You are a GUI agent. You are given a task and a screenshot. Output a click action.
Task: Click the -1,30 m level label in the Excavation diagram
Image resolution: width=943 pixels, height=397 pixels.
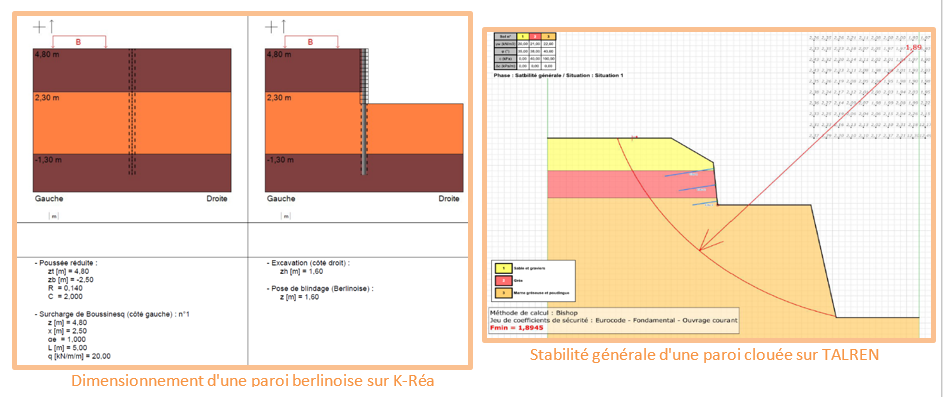point(280,159)
